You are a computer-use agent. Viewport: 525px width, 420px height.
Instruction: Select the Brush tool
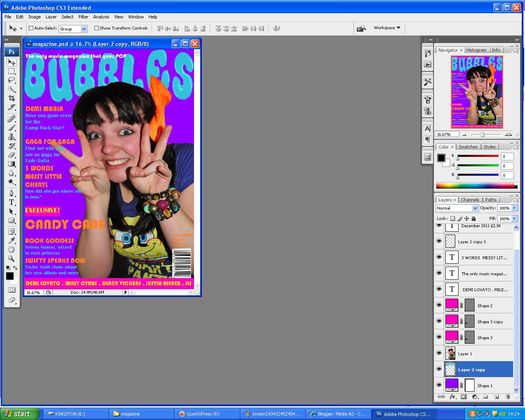11,128
